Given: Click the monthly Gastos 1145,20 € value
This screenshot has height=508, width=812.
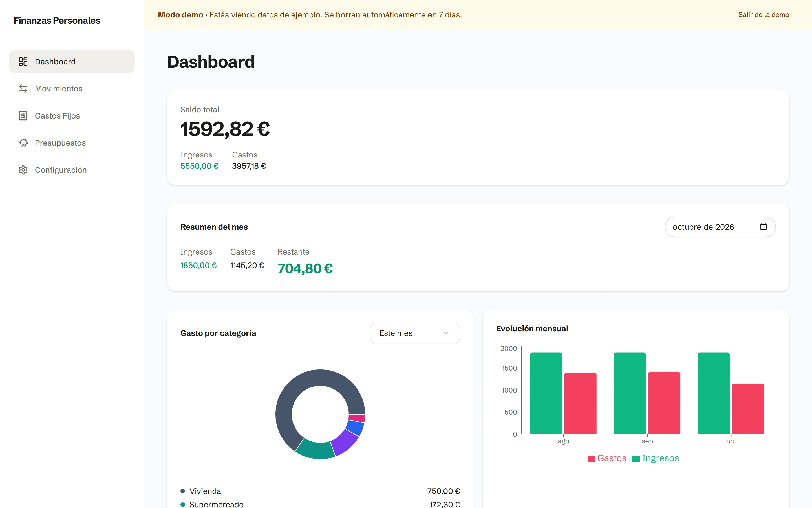Looking at the screenshot, I should click(x=247, y=265).
